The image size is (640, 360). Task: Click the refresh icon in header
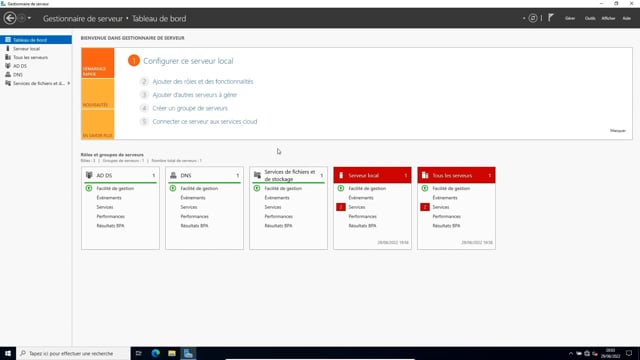(x=533, y=18)
